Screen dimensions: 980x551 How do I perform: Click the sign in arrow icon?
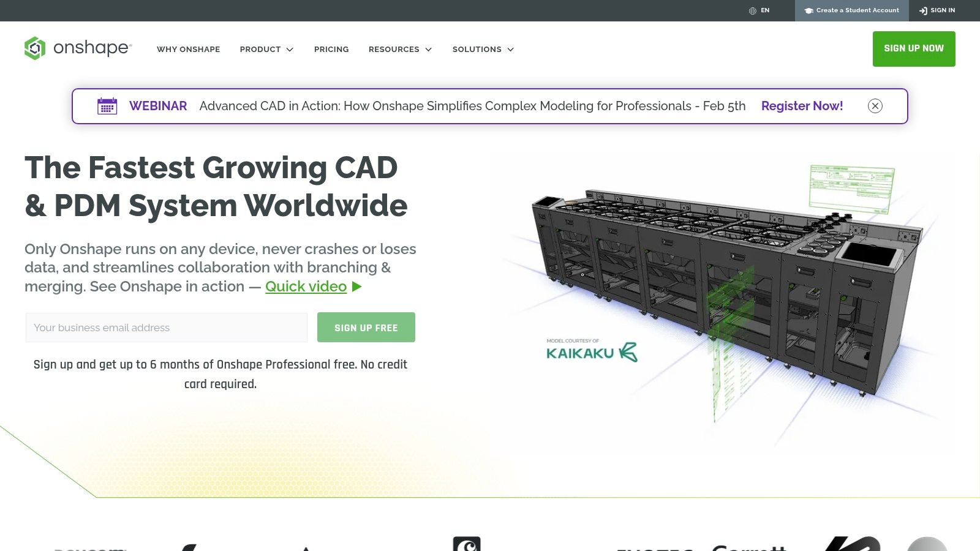click(x=923, y=10)
